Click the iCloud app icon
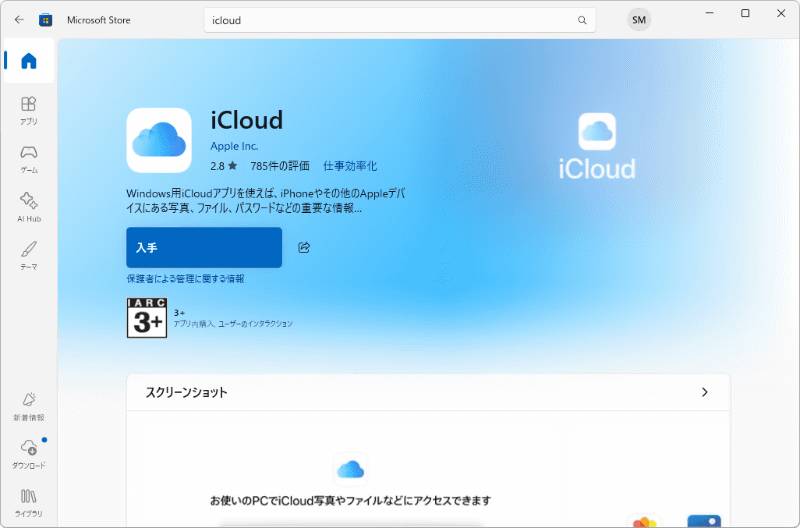 tap(159, 140)
